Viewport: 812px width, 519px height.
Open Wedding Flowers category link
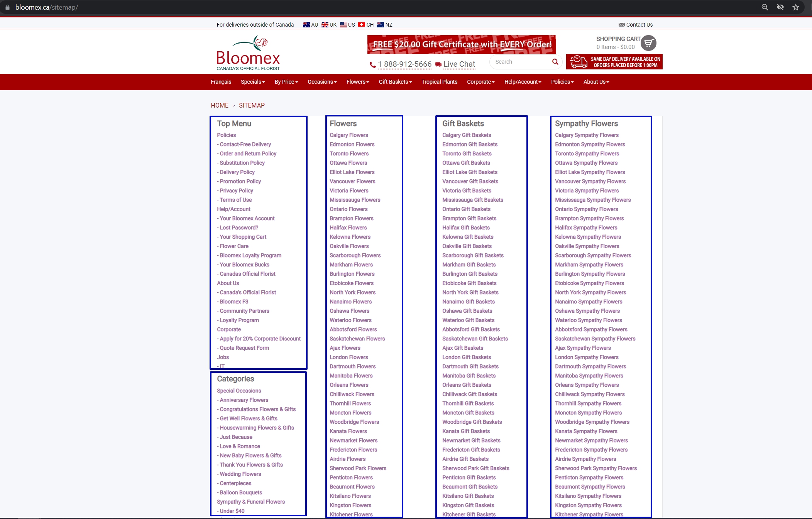[240, 474]
